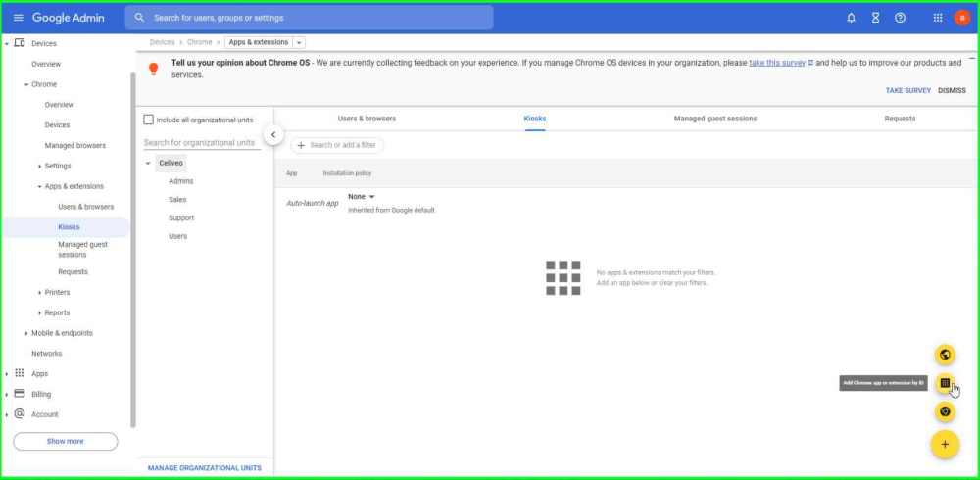This screenshot has height=480, width=980.
Task: Minimize the survey banner
Action: pos(972,58)
